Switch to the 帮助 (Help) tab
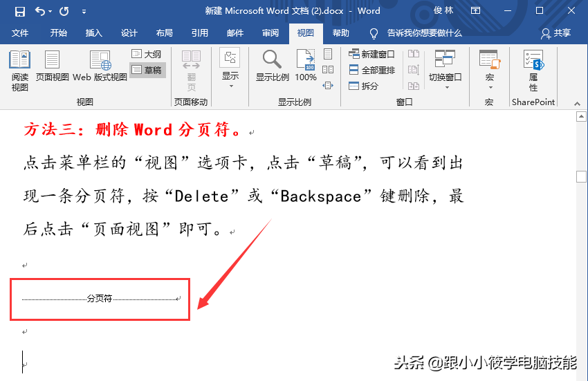Screen dimensions: 588x381 (x=341, y=33)
